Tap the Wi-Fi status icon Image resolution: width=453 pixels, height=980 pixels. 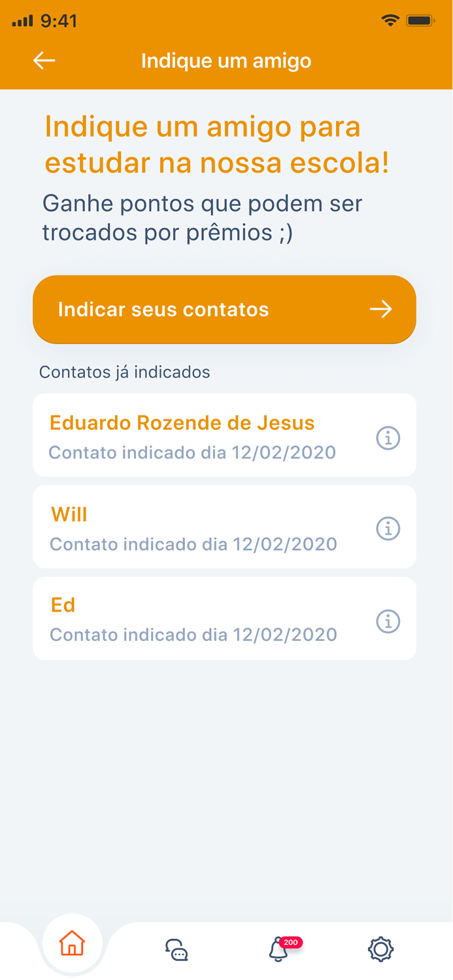pos(390,20)
